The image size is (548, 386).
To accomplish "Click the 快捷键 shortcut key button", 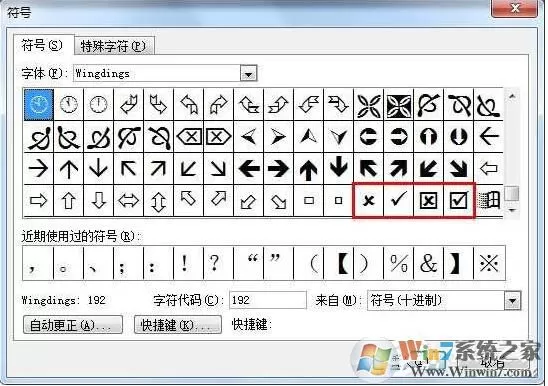I will (178, 325).
